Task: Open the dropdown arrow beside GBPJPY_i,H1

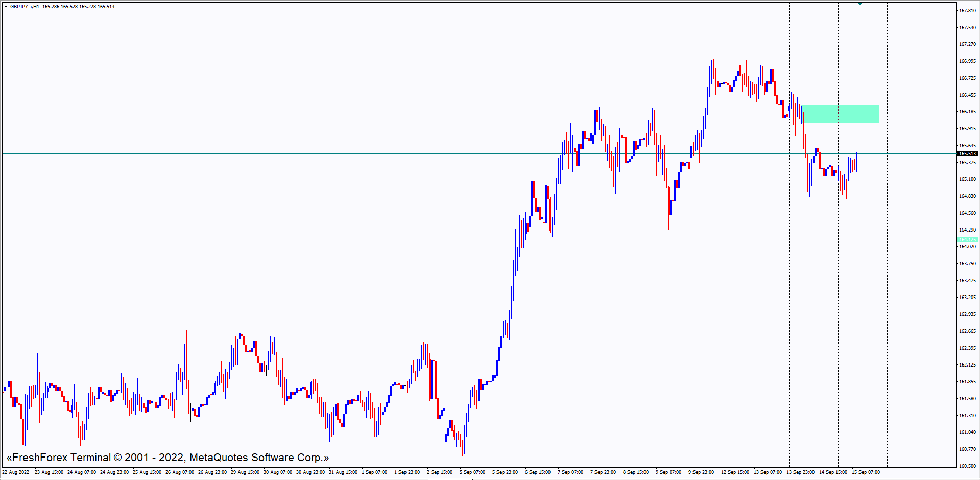Action: [6, 7]
